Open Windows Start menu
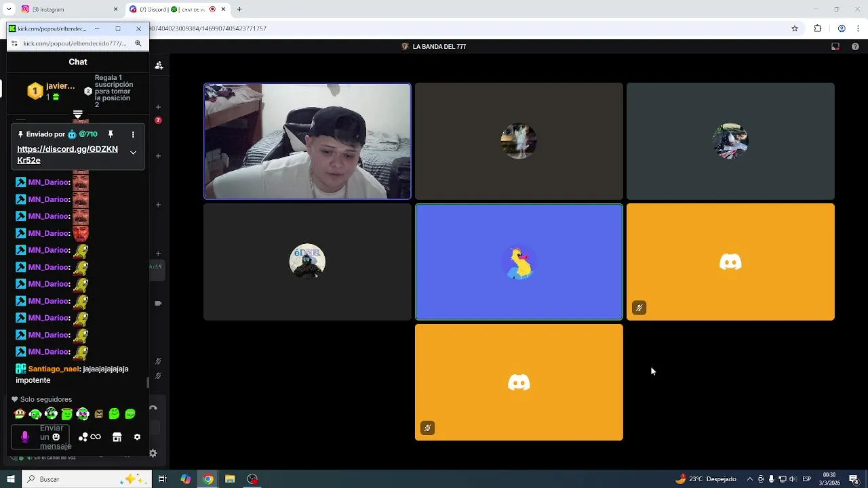868x488 pixels. (11, 479)
